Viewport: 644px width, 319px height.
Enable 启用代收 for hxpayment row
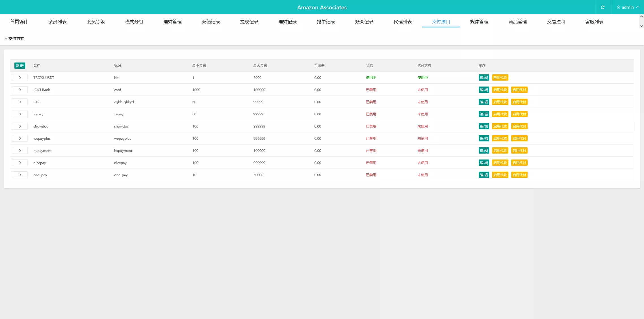coord(500,151)
